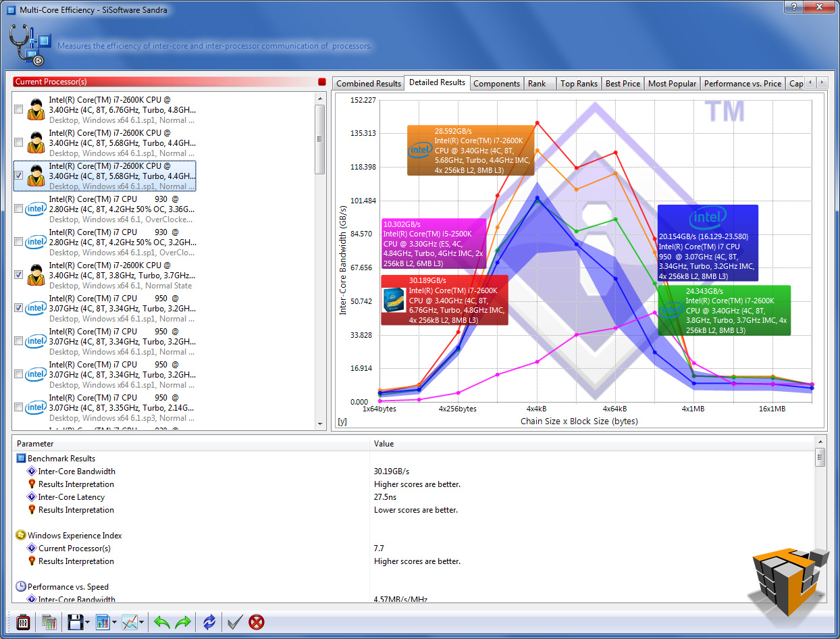Click the tab strip's right scroll arrow
840x639 pixels.
coord(822,82)
